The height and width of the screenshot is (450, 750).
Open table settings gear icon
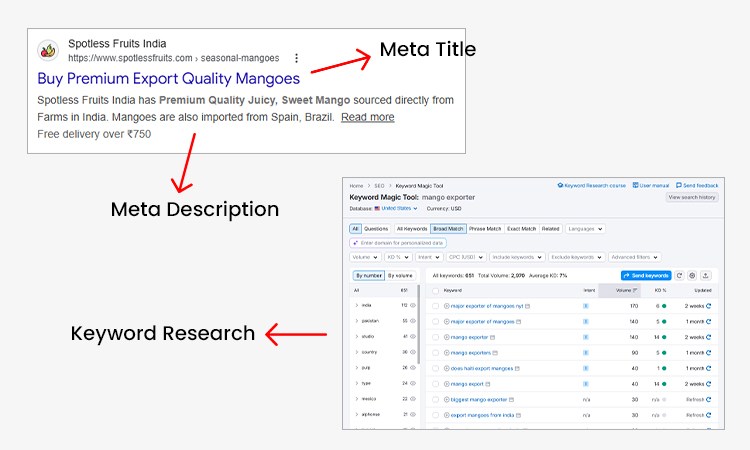pos(692,275)
